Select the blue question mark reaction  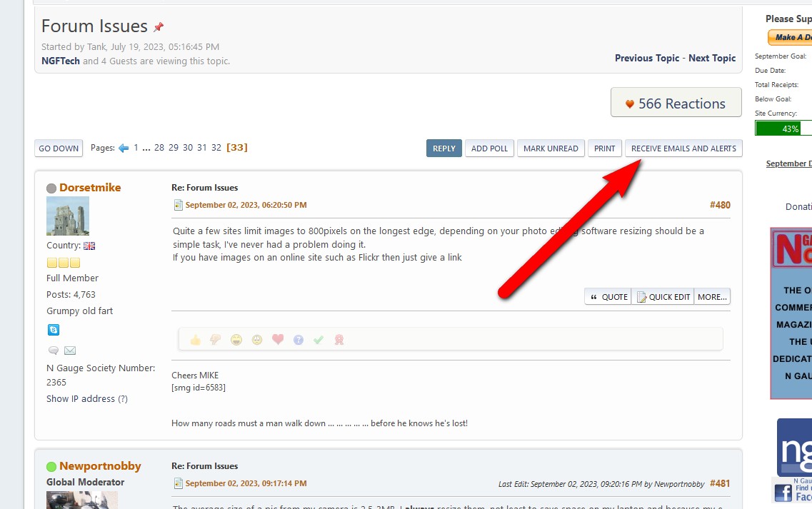(x=299, y=340)
